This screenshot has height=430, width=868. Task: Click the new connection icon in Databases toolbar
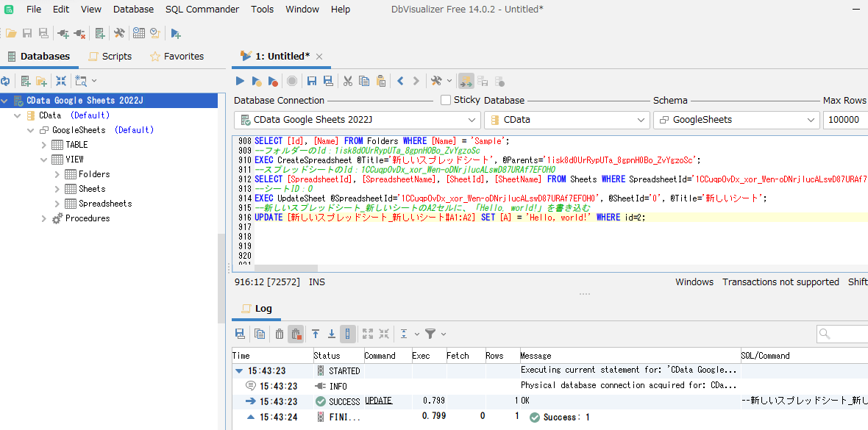pyautogui.click(x=26, y=81)
